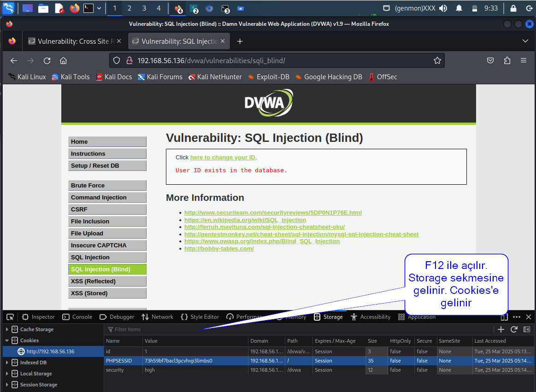Open the OffSec bookmark

pyautogui.click(x=383, y=77)
